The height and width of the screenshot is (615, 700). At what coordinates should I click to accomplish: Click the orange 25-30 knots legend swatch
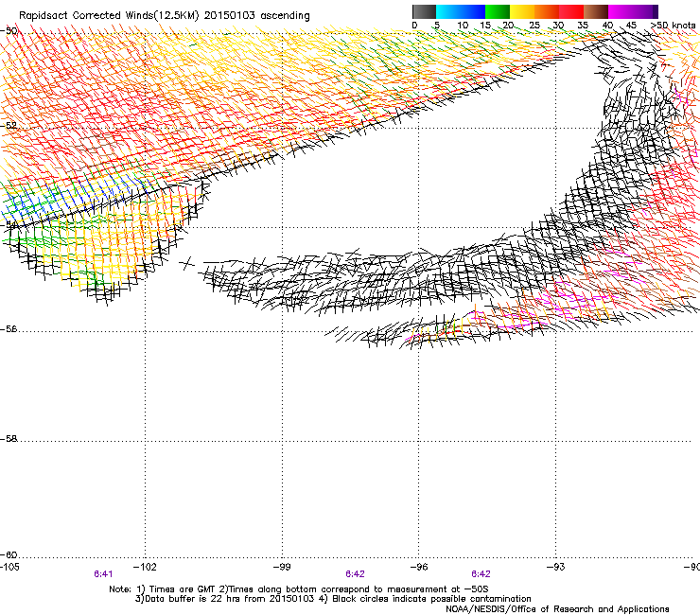click(x=547, y=11)
